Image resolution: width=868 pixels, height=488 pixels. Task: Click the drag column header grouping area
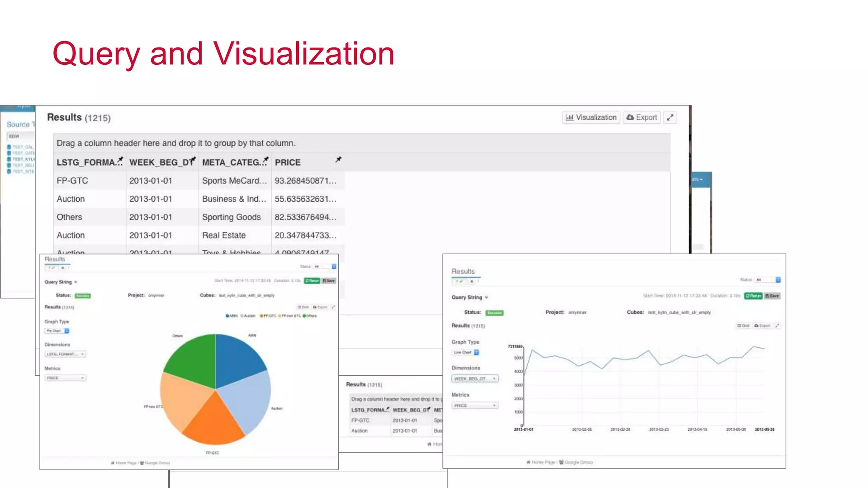pyautogui.click(x=362, y=143)
